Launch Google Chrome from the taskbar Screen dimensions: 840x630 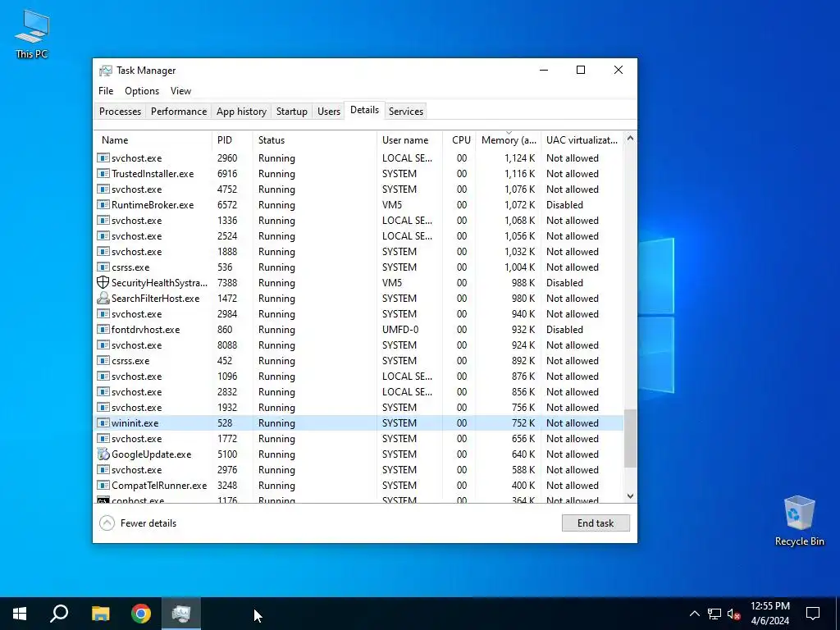(x=141, y=614)
